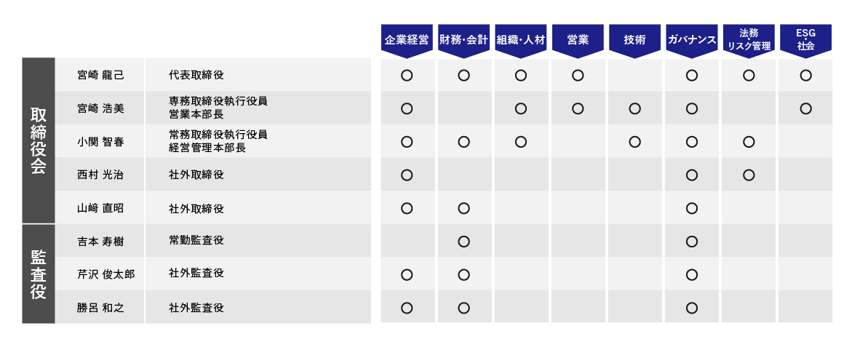Click the 法務 リスク管理 header
Viewport: 868px width, 350px height.
[749, 39]
